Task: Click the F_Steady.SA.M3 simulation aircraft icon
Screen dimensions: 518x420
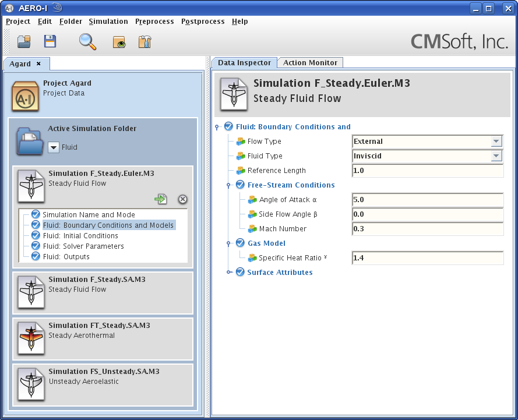Action: tap(31, 292)
